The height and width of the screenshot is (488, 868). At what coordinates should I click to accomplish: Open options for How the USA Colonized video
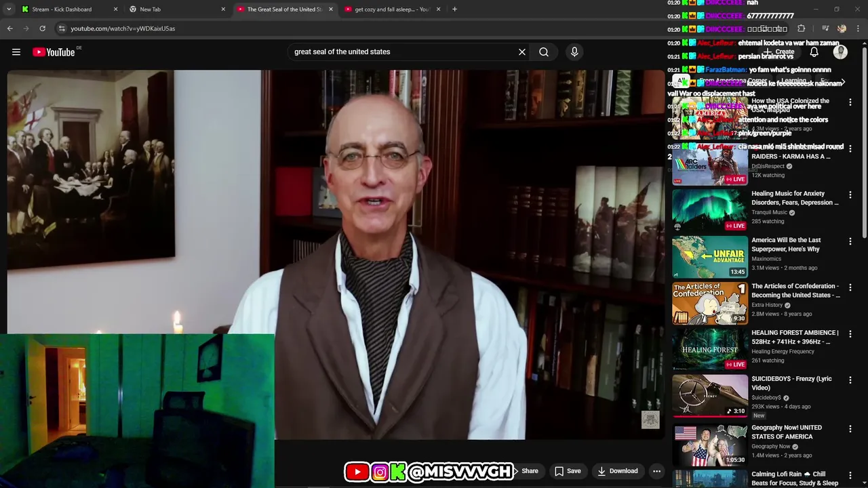850,102
